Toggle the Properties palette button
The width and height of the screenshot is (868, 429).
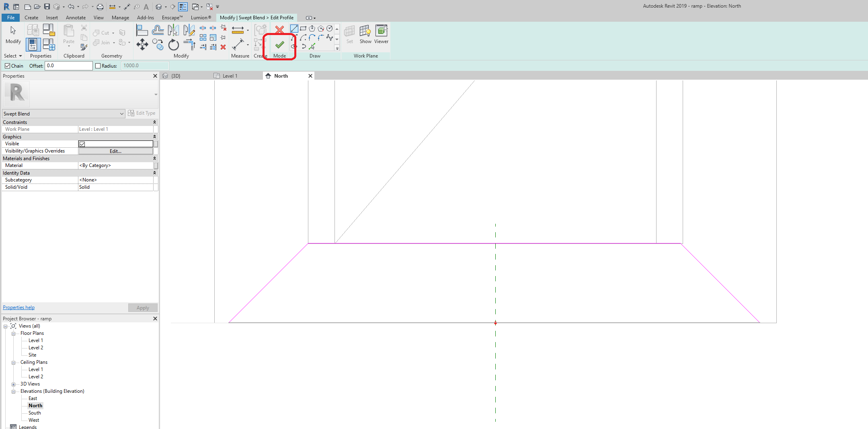[x=33, y=45]
